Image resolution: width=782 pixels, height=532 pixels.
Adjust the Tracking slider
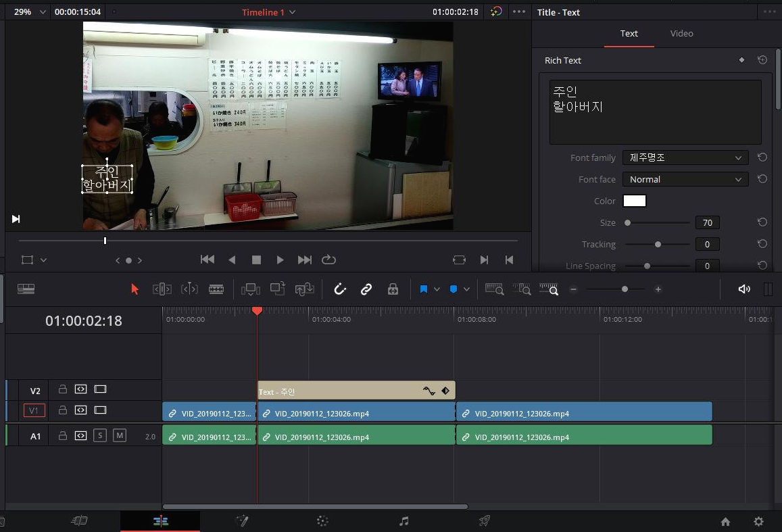658,244
